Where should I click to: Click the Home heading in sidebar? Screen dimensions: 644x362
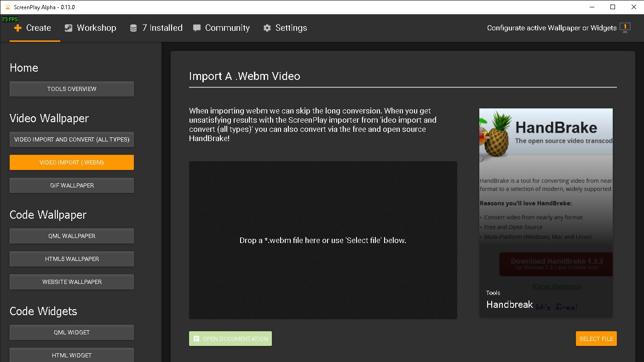(24, 68)
